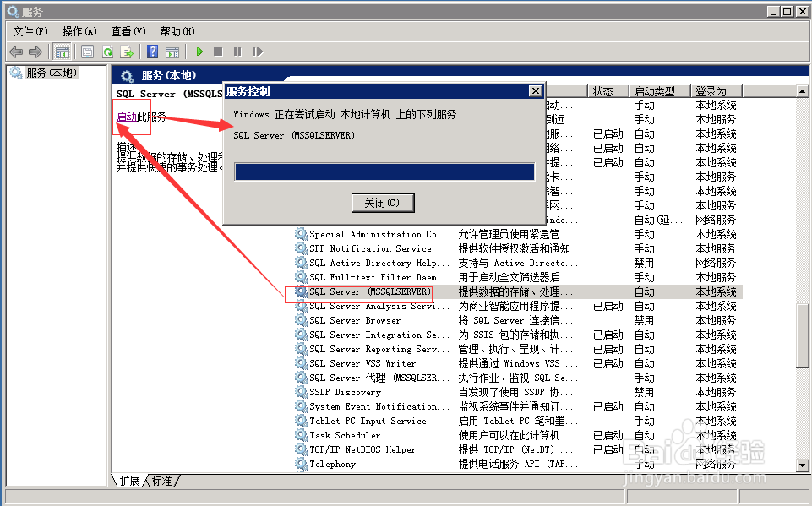Viewport: 812px width, 506px height.
Task: Click gear icon of Task Scheduler row
Action: pyautogui.click(x=301, y=435)
